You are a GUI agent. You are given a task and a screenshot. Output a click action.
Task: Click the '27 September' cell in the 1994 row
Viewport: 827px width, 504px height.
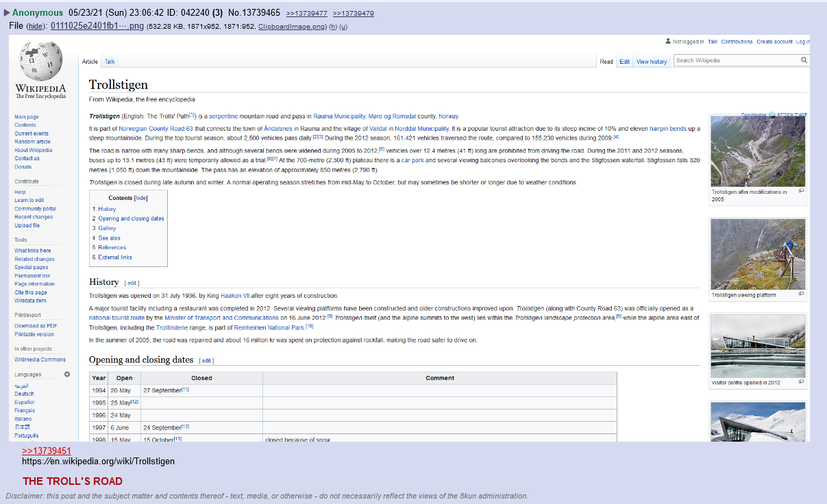201,390
